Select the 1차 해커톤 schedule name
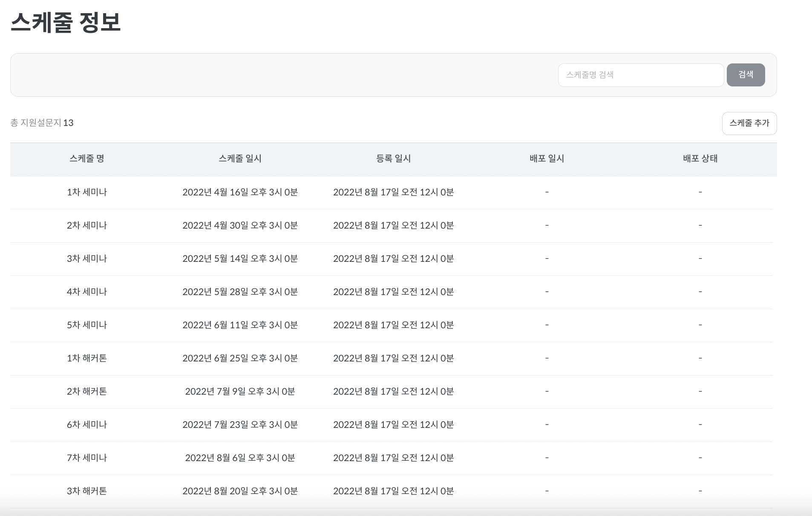Image resolution: width=812 pixels, height=516 pixels. pos(87,358)
